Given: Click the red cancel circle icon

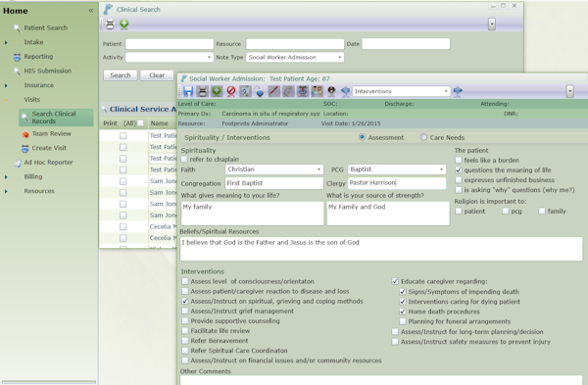Looking at the screenshot, I should click(x=230, y=91).
